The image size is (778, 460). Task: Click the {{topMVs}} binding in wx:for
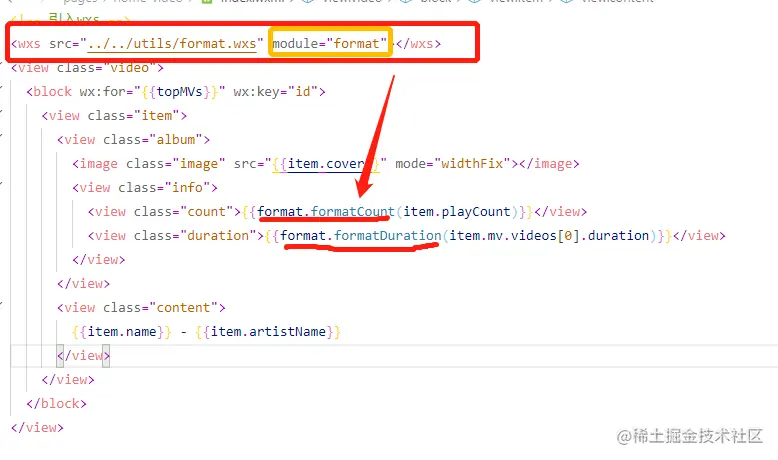point(180,92)
